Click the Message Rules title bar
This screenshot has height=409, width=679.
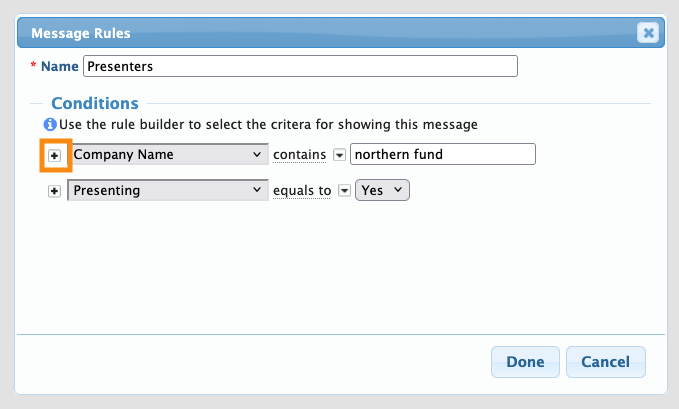[300, 33]
